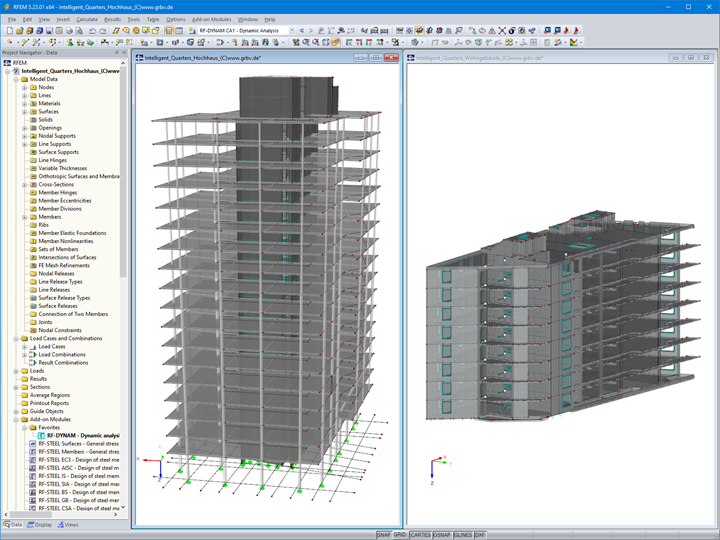Toggle GLINES in the status bar
This screenshot has height=540, width=720.
(463, 535)
